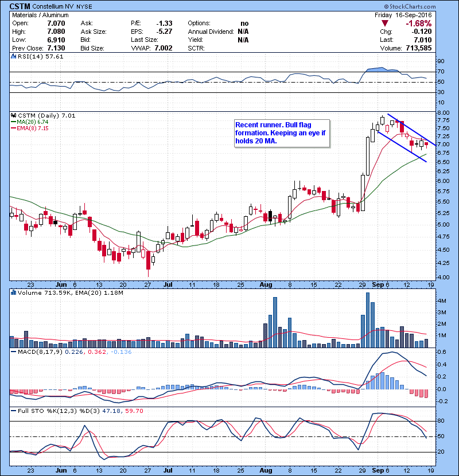Click the Aug label beneath the price chart
Image resolution: width=459 pixels, height=476 pixels.
pos(266,285)
